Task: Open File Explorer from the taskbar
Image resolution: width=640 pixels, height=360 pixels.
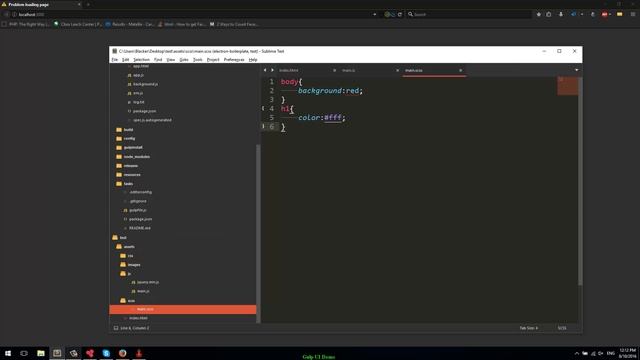Action: [x=41, y=353]
